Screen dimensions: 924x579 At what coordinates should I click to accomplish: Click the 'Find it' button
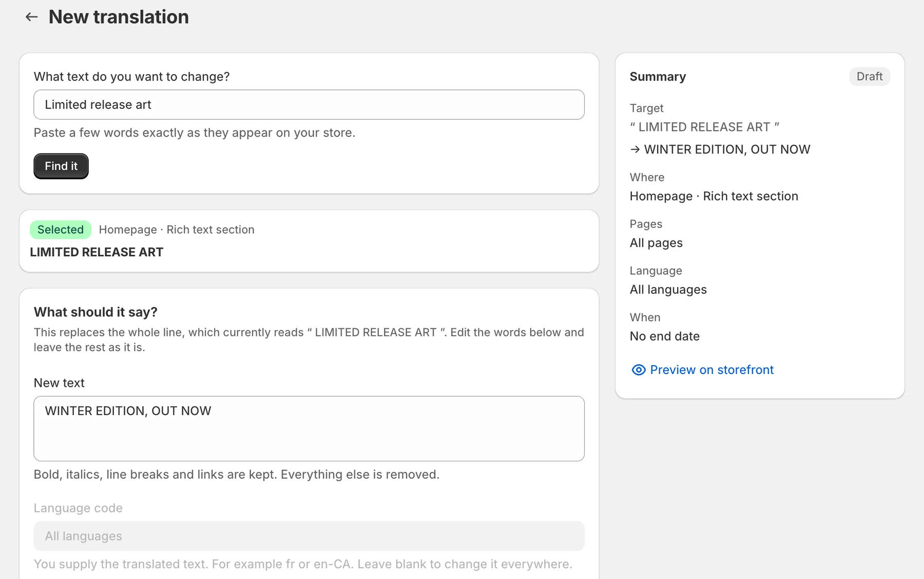click(61, 166)
